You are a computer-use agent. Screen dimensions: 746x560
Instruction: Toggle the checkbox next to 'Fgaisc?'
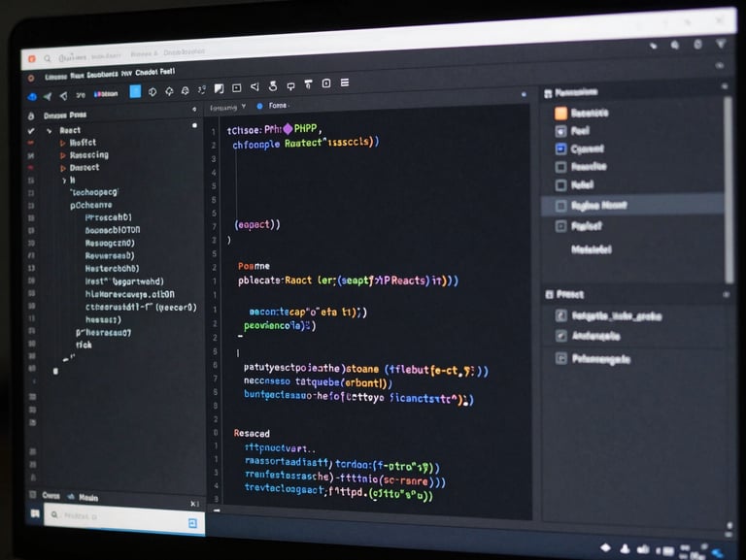560,226
